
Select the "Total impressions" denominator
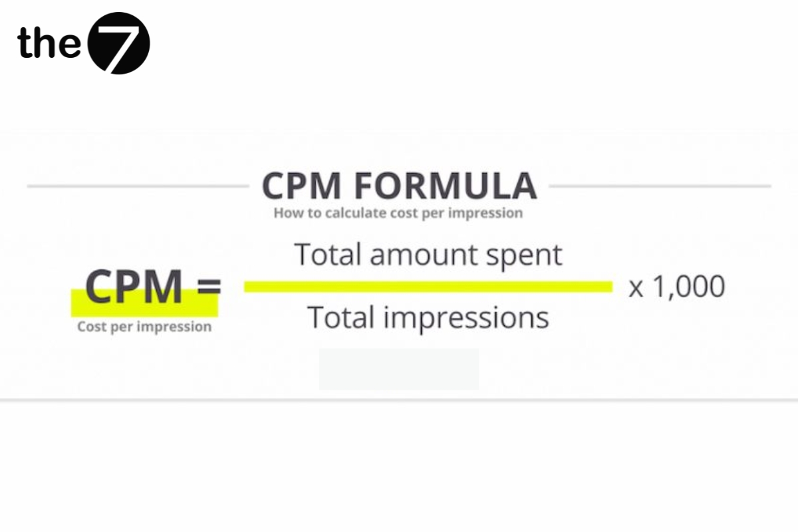click(428, 318)
